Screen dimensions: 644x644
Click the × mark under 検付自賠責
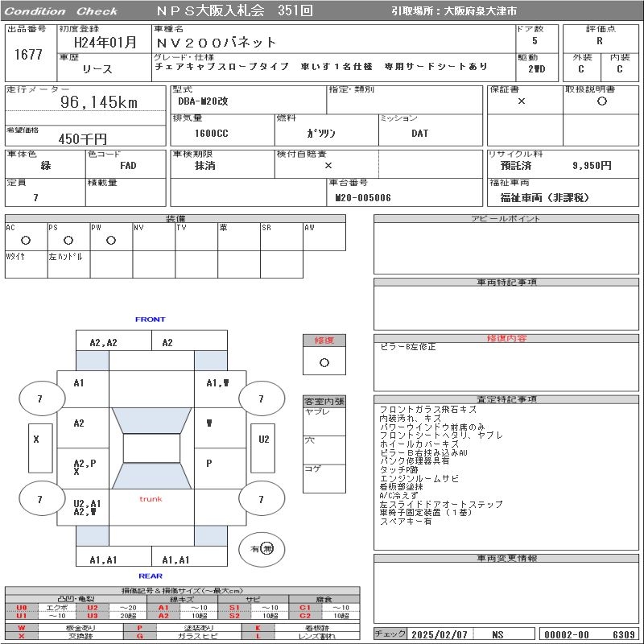click(328, 166)
